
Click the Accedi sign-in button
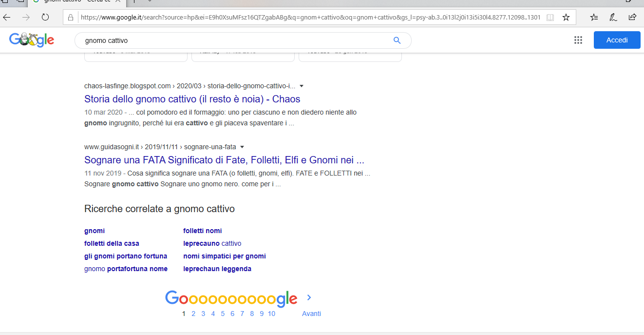click(x=617, y=40)
